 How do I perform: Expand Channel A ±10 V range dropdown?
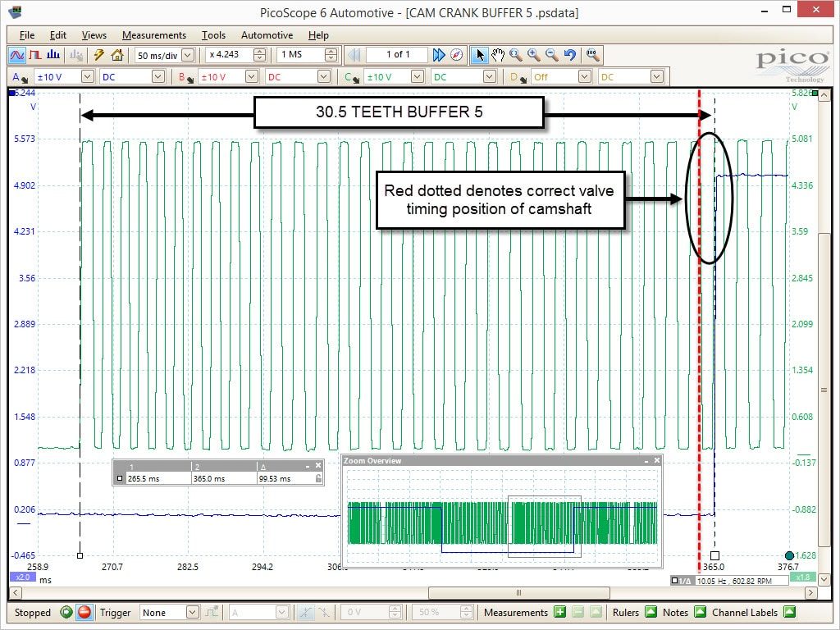(x=88, y=76)
